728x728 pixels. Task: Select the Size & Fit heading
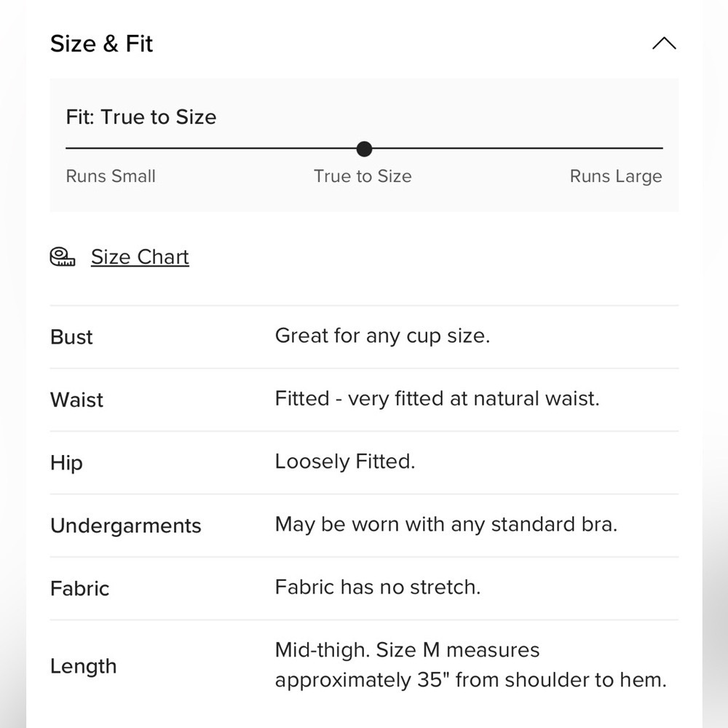[x=101, y=44]
